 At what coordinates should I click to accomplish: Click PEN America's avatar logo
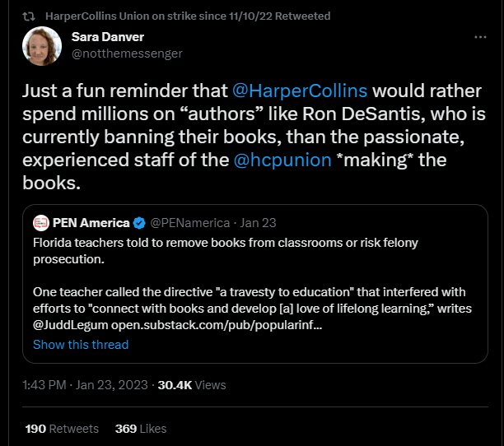(x=41, y=223)
